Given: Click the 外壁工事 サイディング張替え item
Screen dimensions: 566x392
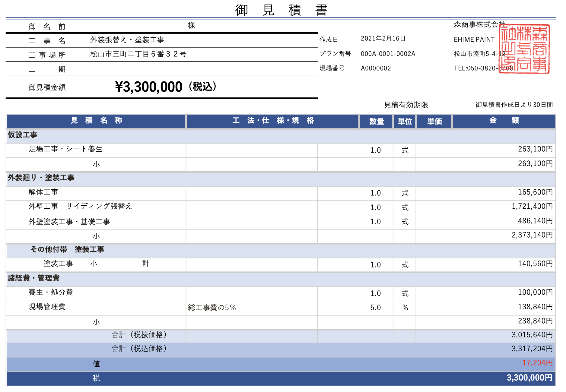Looking at the screenshot, I should click(x=80, y=206).
